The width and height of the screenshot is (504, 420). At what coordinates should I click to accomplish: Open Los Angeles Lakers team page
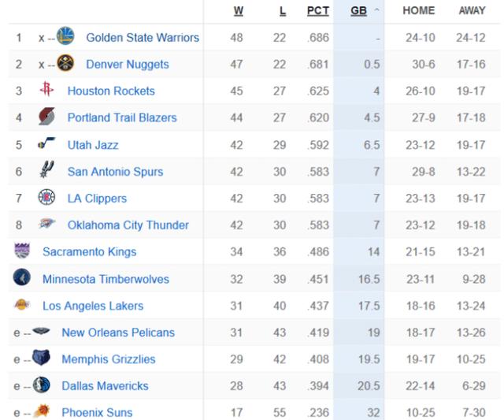93,306
